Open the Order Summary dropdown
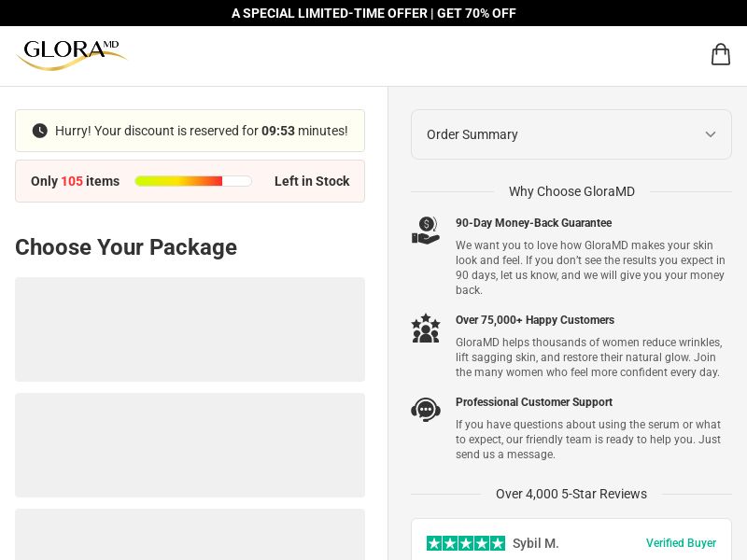 (571, 134)
